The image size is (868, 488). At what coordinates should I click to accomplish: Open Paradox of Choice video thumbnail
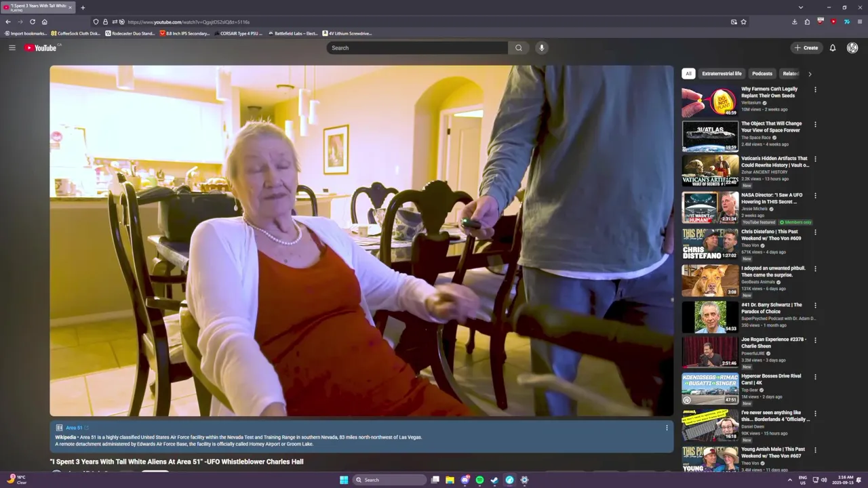click(x=710, y=317)
